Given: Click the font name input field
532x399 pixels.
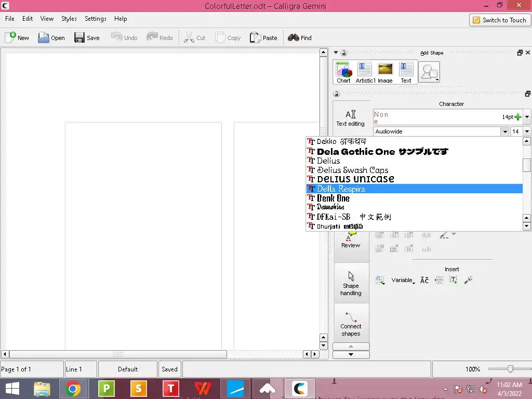Looking at the screenshot, I should pos(436,131).
